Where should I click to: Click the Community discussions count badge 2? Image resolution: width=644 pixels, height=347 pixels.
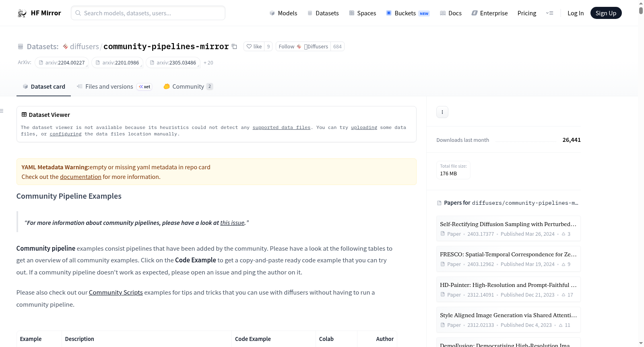pos(210,87)
